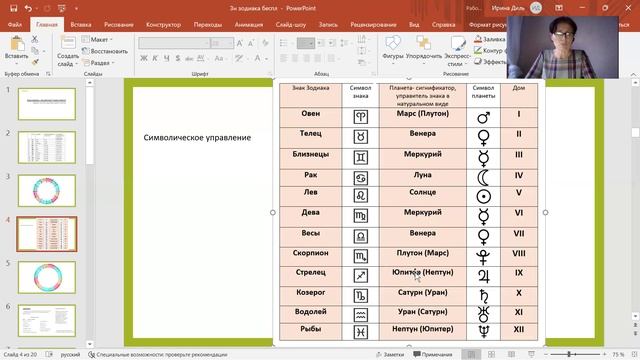Open the font size combo box

click(222, 43)
